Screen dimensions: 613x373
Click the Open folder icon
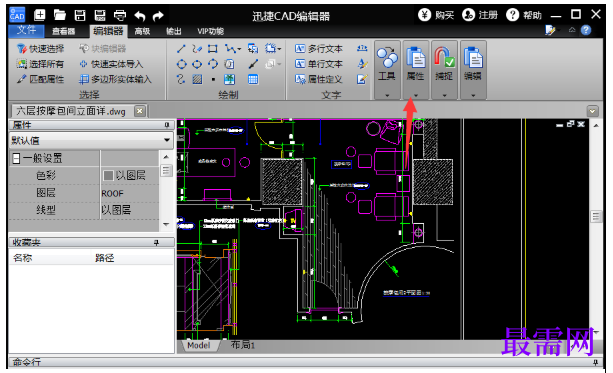[59, 15]
